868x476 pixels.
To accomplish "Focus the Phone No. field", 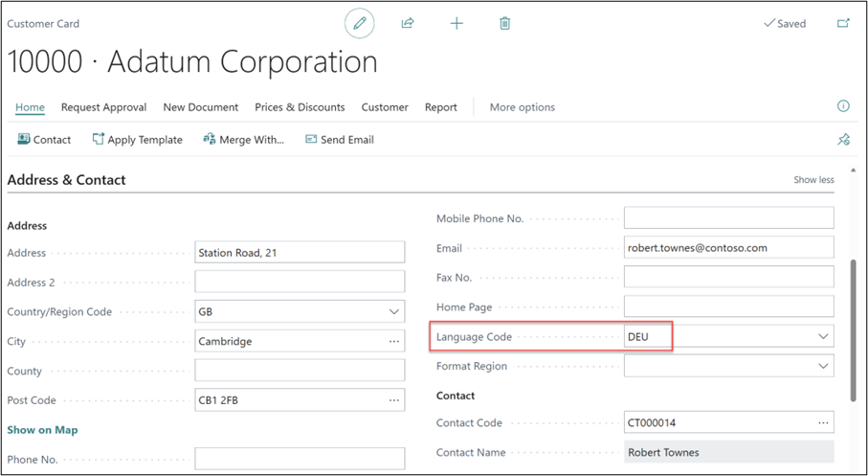I will coord(300,459).
